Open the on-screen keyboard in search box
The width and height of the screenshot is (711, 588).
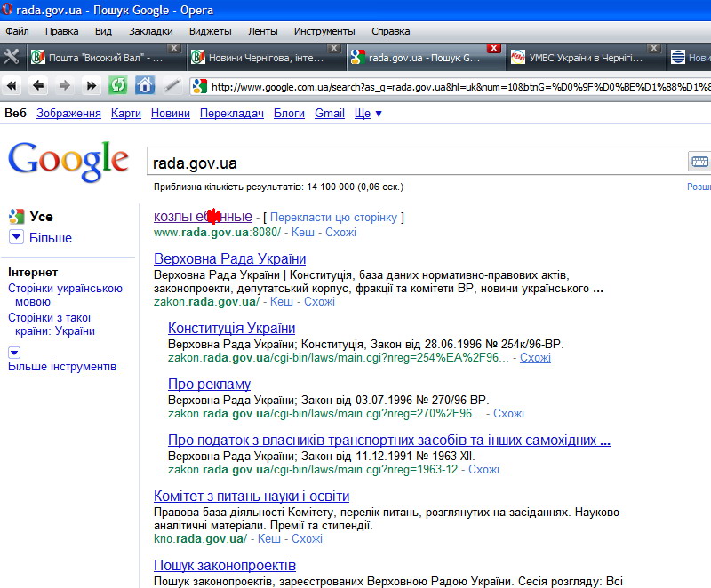click(x=699, y=162)
